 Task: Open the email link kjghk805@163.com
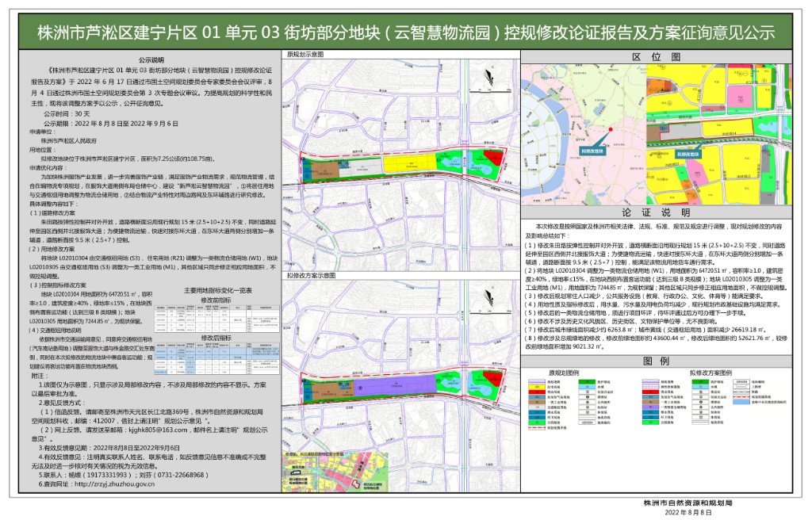(x=157, y=430)
